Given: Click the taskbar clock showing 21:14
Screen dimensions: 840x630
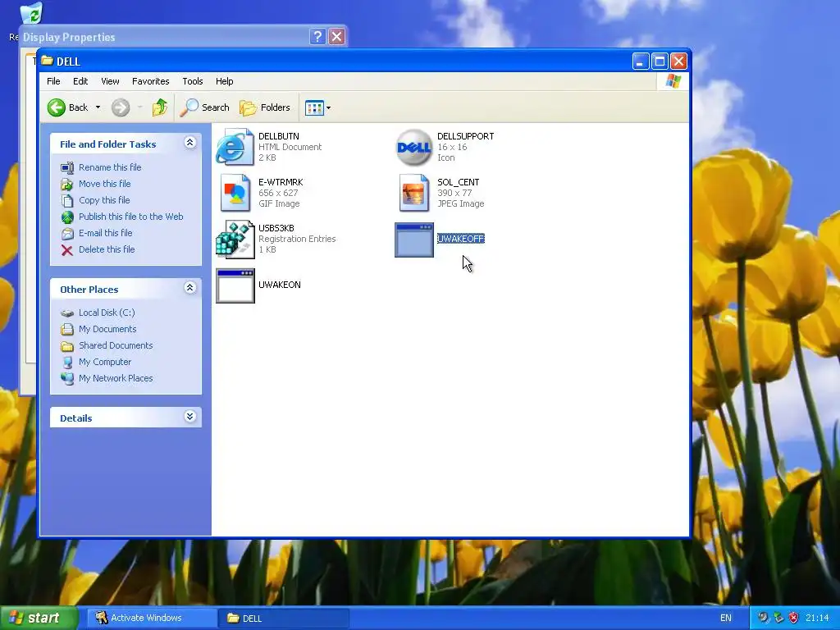Looking at the screenshot, I should click(x=817, y=619).
